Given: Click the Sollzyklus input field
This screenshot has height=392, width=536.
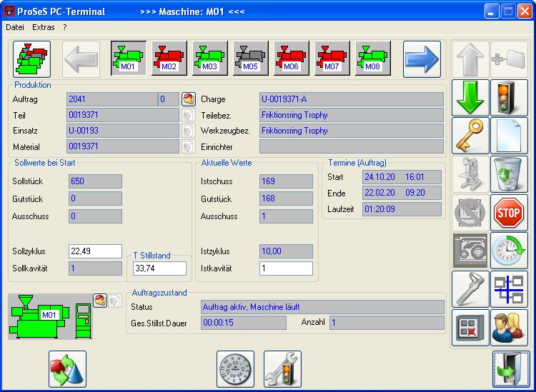Looking at the screenshot, I should coord(95,251).
